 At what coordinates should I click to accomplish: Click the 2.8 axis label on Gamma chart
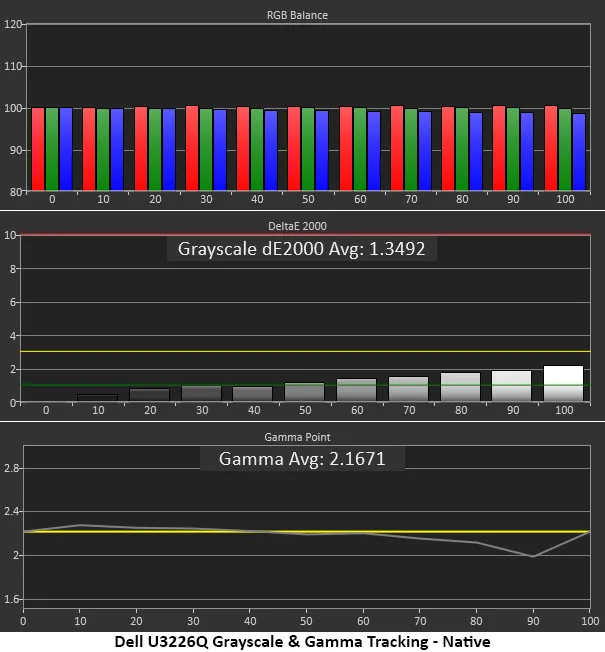coord(11,468)
